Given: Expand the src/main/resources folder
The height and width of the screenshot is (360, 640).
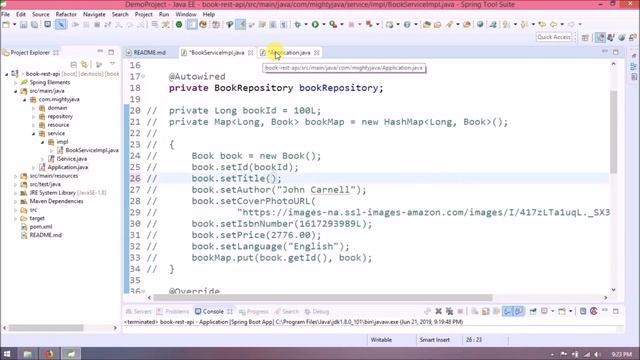Looking at the screenshot, I should point(16,176).
